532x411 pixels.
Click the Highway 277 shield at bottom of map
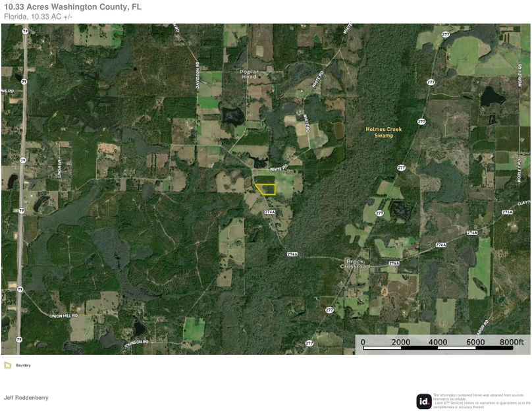tap(309, 342)
